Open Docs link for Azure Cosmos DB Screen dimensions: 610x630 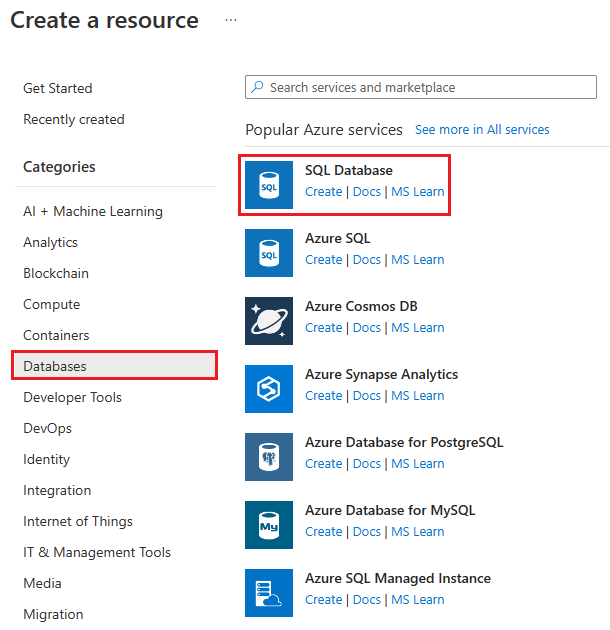point(366,327)
